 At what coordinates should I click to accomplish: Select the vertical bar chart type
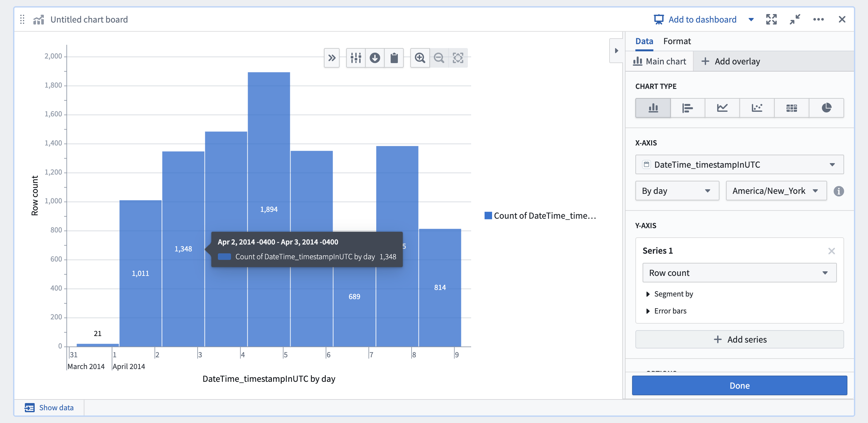click(653, 108)
